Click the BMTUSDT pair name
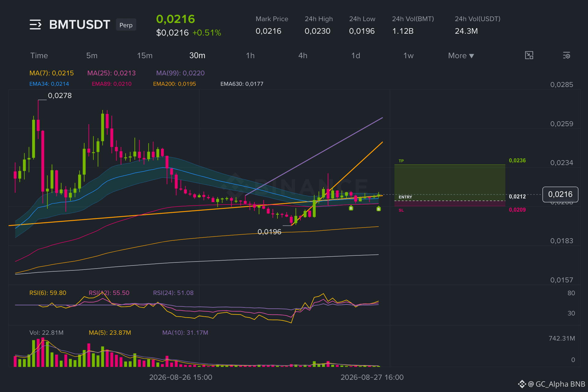 pos(80,24)
